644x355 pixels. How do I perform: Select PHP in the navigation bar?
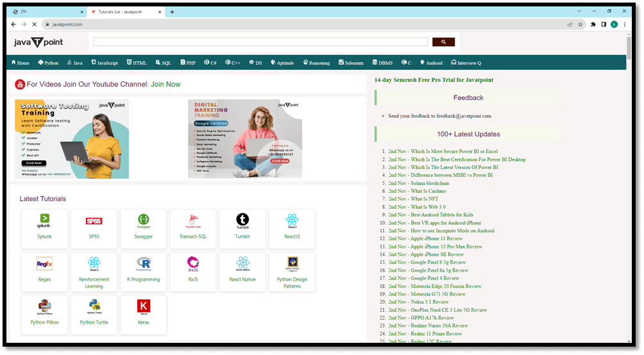point(188,63)
